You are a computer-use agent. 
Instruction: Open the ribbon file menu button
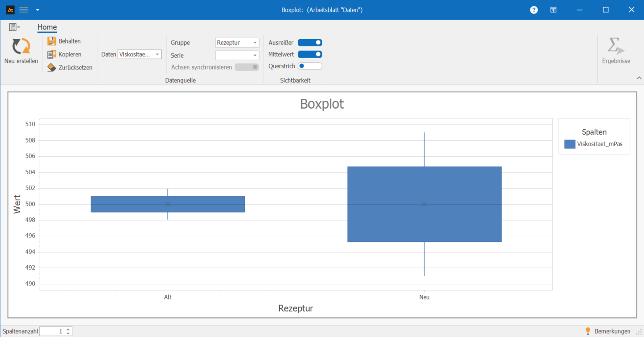14,27
